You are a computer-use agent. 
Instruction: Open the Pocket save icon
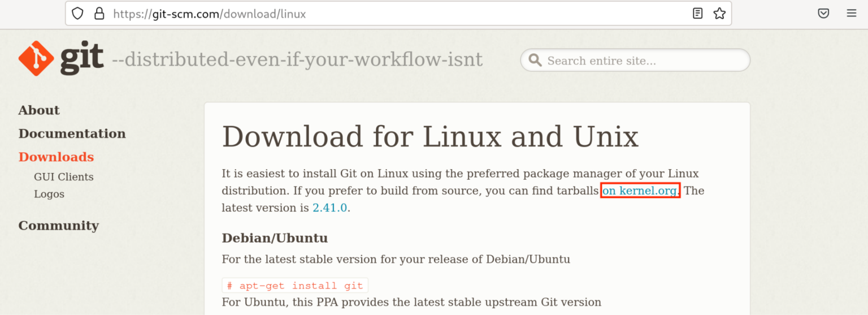(824, 14)
